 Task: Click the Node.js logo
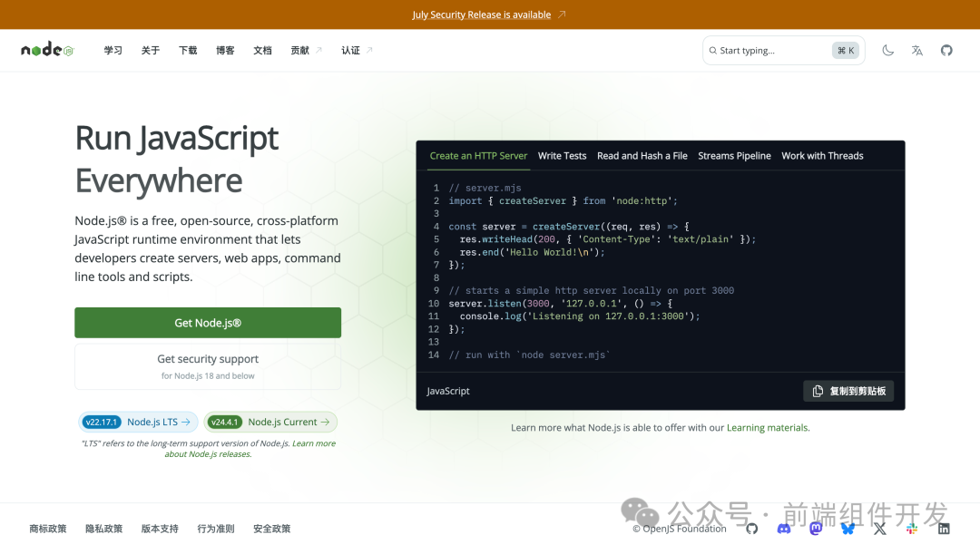click(47, 50)
